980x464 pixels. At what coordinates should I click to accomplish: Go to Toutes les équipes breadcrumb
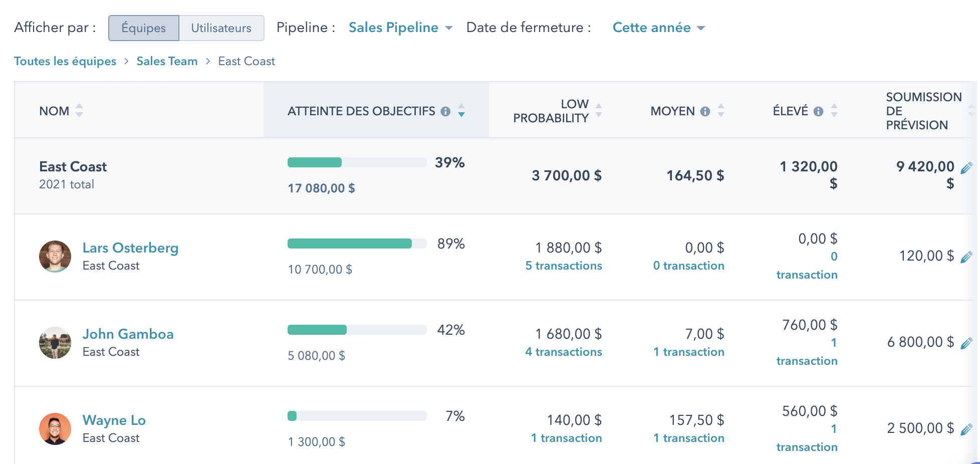point(65,61)
